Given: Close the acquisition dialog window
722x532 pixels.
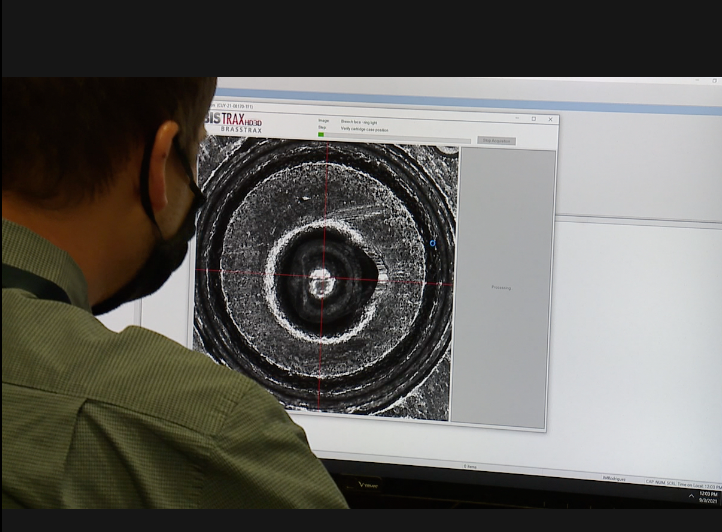Looking at the screenshot, I should point(550,120).
